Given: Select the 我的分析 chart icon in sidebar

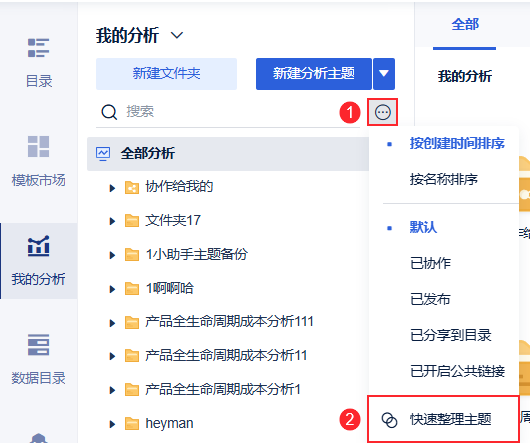Looking at the screenshot, I should (39, 245).
